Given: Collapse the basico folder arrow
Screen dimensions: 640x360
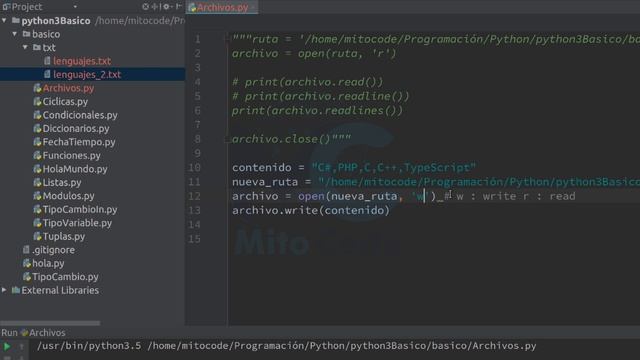Looking at the screenshot, I should 15,34.
